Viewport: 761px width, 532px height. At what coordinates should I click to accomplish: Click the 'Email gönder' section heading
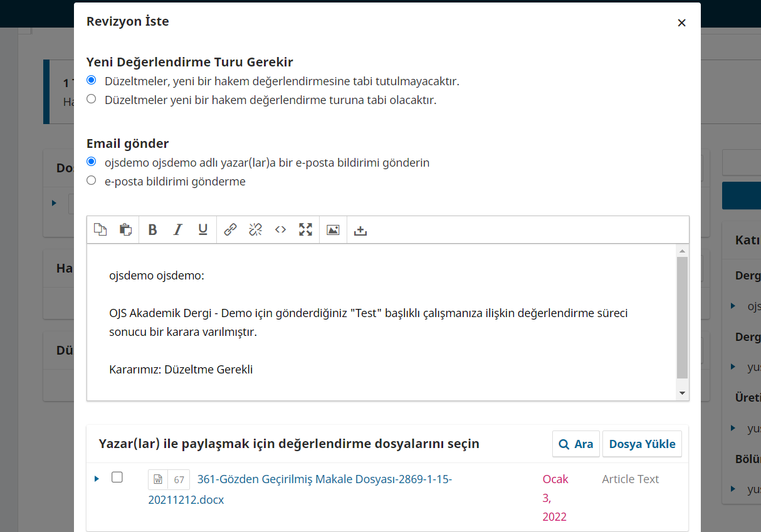(128, 143)
